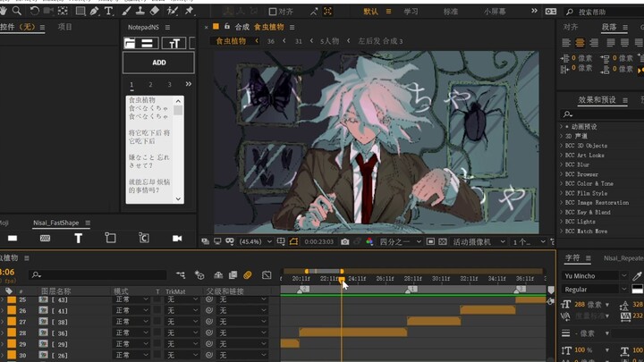The image size is (644, 362).
Task: Click the NotepadNS folder open icon
Action: point(130,43)
